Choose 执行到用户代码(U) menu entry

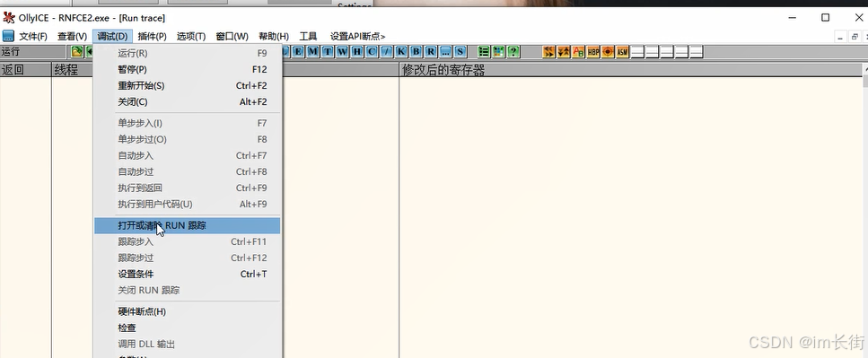187,205
